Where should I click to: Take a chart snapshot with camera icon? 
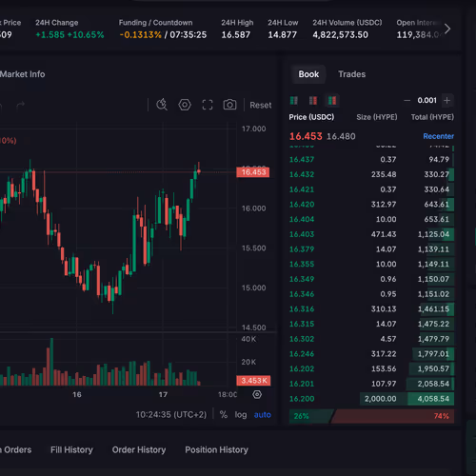pyautogui.click(x=229, y=105)
